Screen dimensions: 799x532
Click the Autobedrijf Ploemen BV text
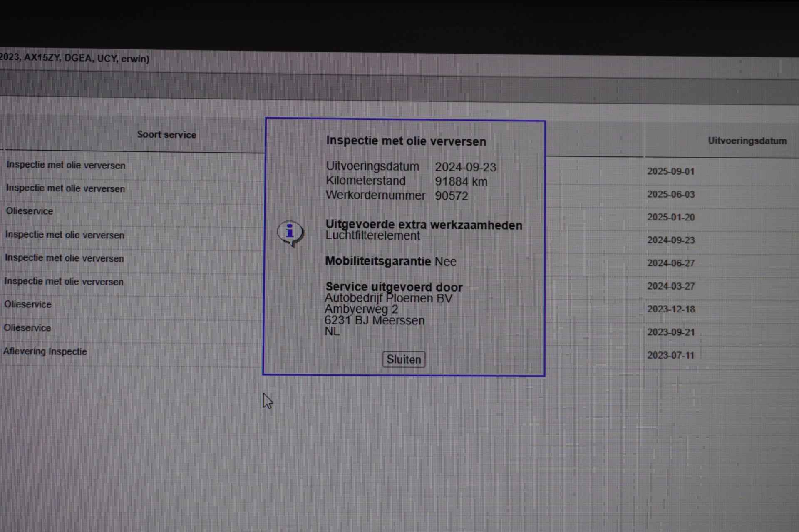click(388, 298)
